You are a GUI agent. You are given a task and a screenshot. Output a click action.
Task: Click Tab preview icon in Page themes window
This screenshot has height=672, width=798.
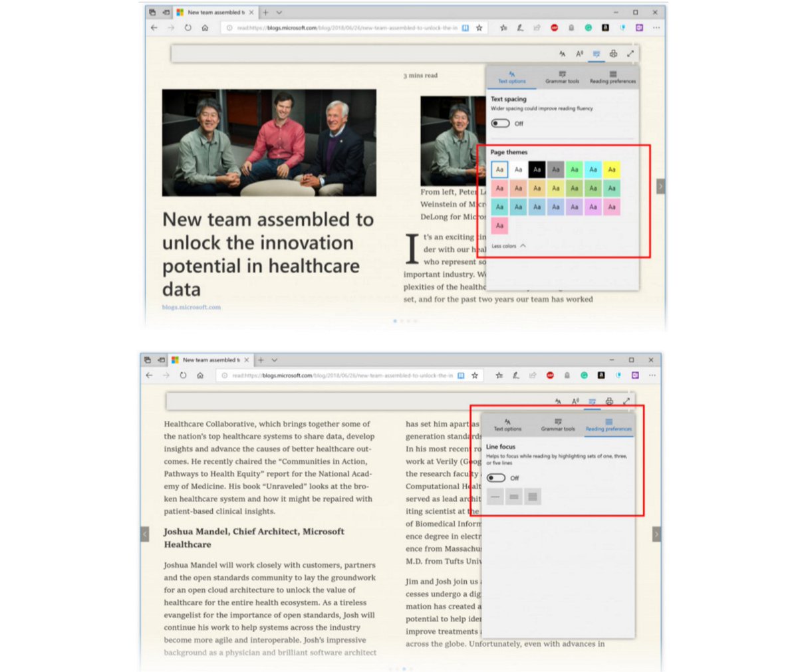152,12
